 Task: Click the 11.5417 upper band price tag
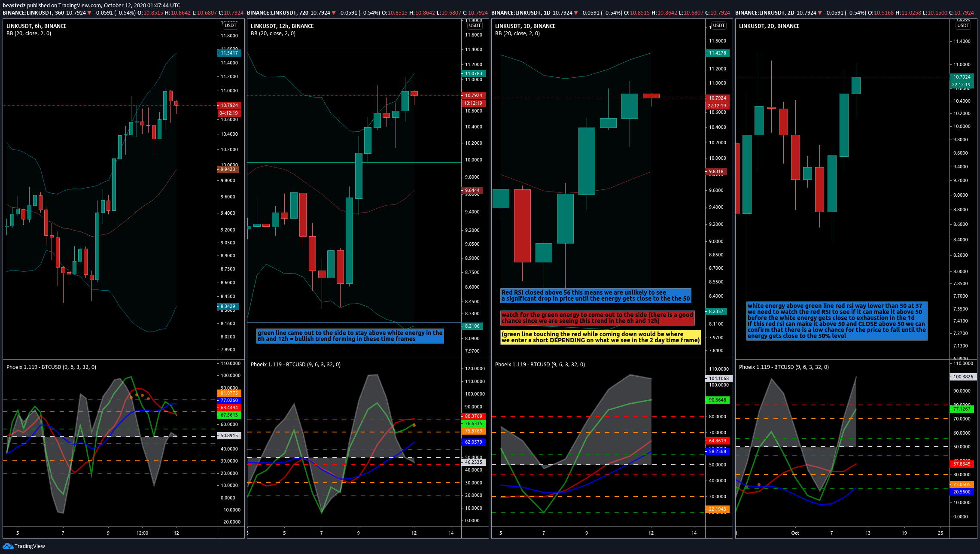[x=229, y=53]
